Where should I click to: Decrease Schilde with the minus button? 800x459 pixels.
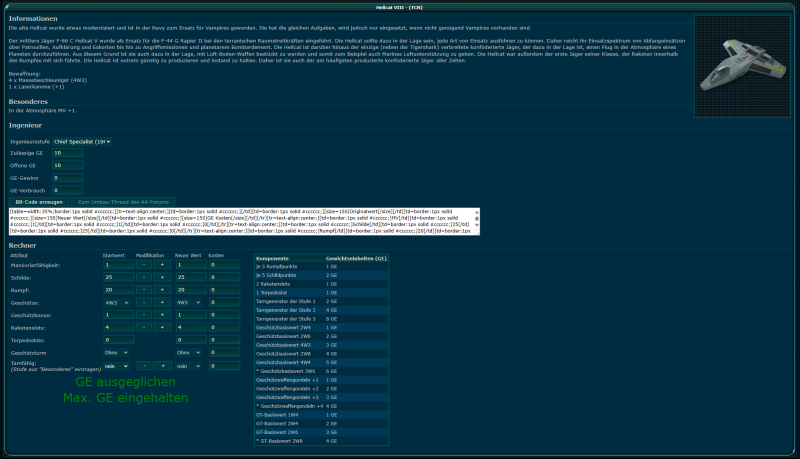144,278
